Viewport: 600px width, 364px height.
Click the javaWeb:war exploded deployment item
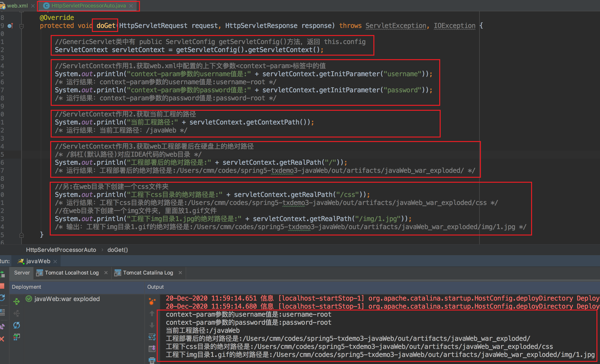tap(67, 299)
